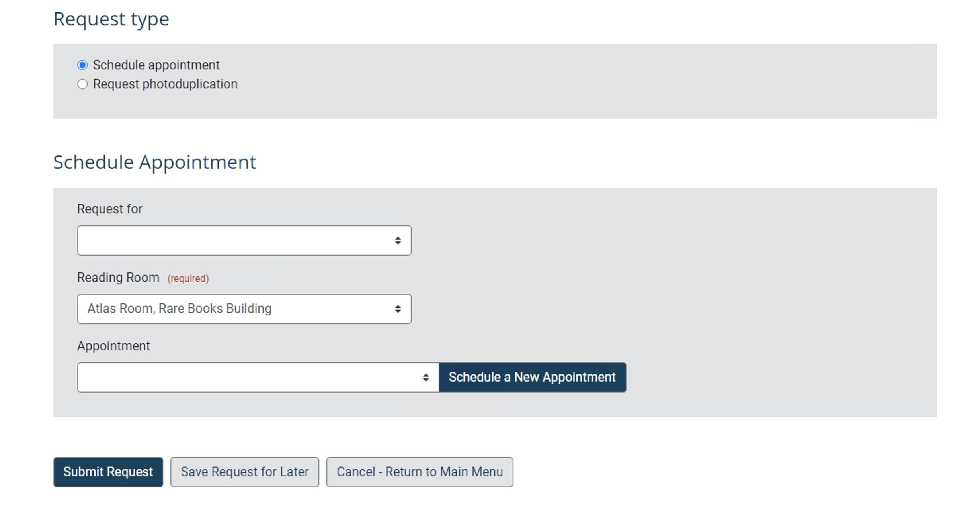Click the Atlas Room, Rare Books Building text
Screen dimensions: 980x505
coord(180,309)
